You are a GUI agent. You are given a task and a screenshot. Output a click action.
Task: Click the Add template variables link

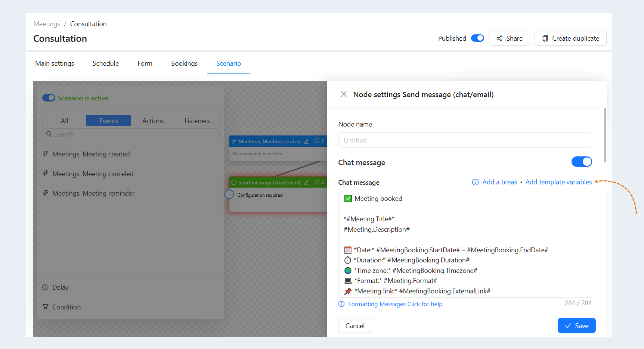pyautogui.click(x=558, y=182)
